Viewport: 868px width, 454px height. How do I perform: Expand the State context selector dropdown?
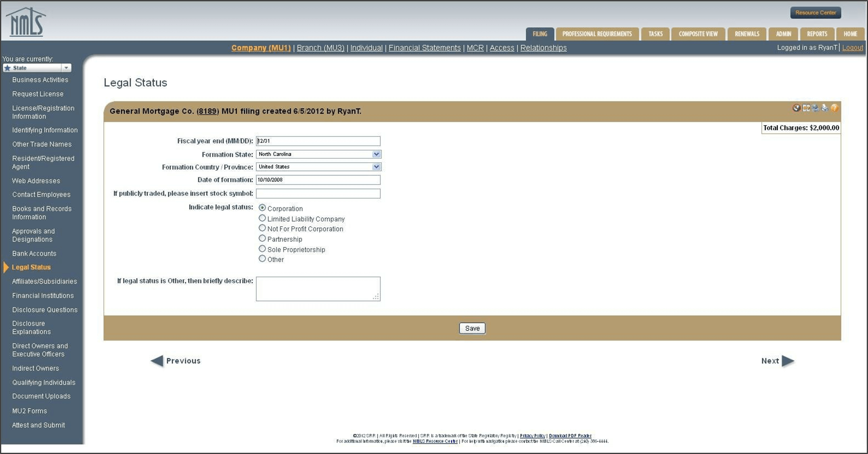(x=67, y=68)
